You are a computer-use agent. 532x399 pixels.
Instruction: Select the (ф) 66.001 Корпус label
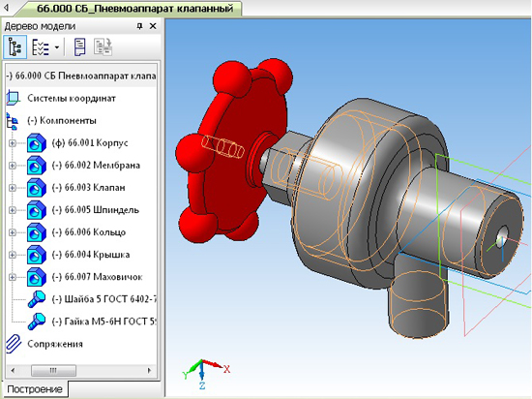(x=90, y=142)
